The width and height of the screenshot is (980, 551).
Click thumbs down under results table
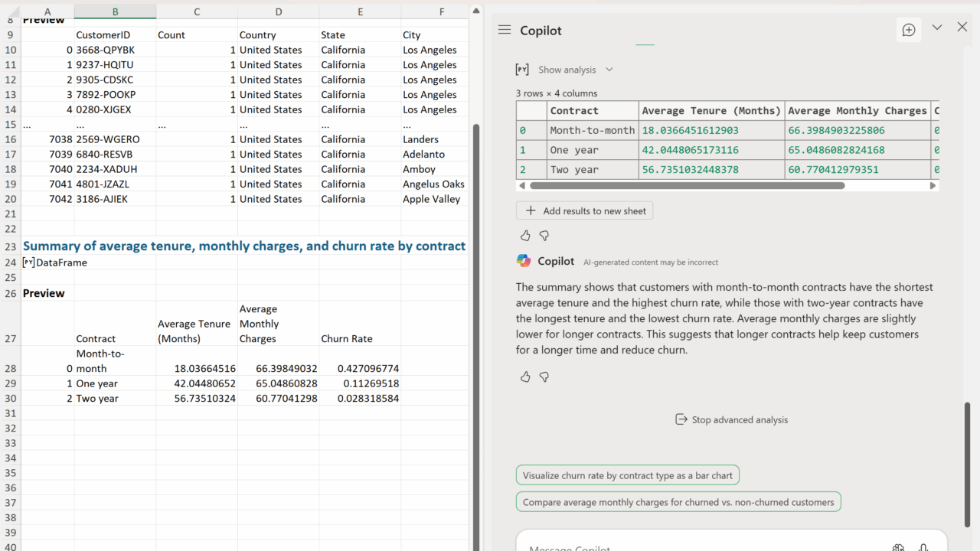click(x=544, y=236)
